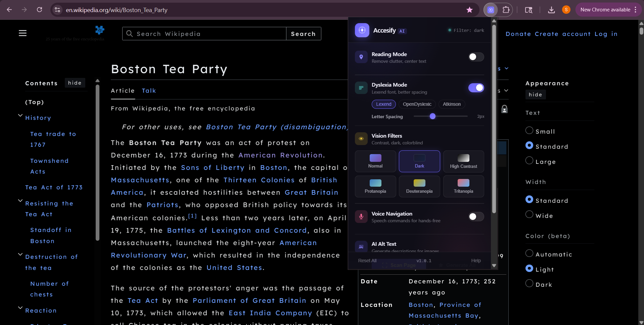Select the Wide width radio button
This screenshot has width=644, height=325.
click(529, 215)
